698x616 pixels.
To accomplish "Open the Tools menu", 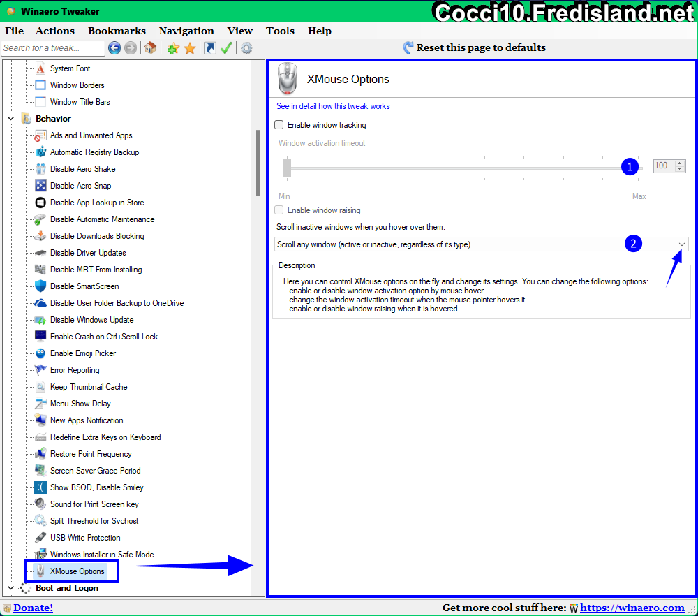I will pyautogui.click(x=280, y=31).
